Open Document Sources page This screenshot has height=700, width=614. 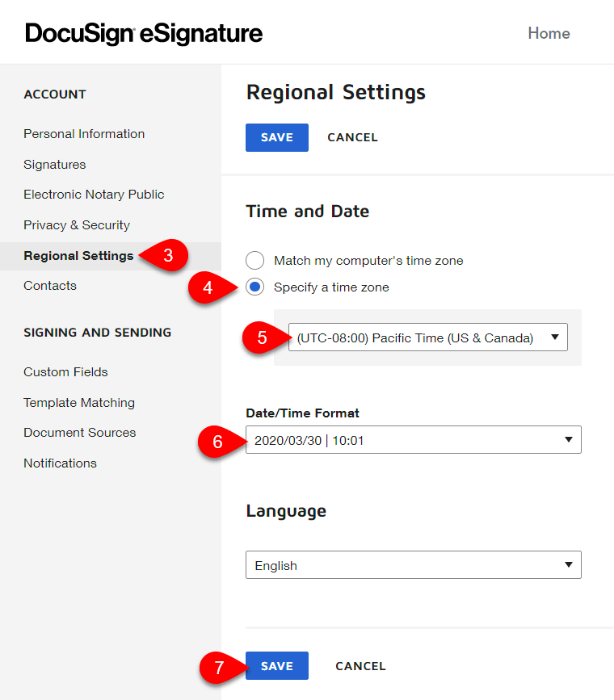pyautogui.click(x=79, y=433)
